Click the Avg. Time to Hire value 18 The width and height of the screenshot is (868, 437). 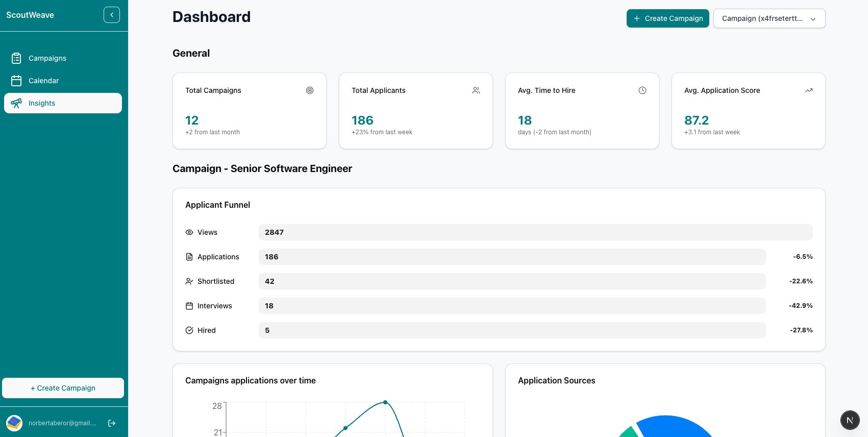click(x=525, y=120)
